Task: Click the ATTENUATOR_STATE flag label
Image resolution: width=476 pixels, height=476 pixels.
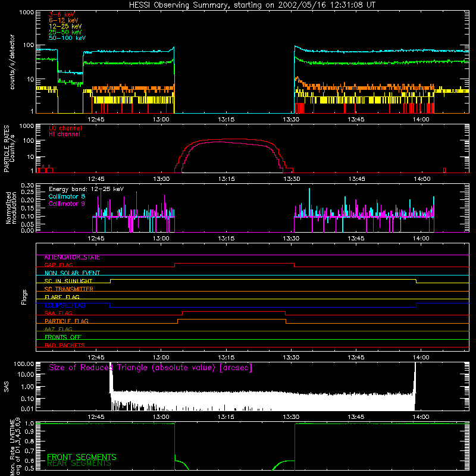Action: (72, 258)
